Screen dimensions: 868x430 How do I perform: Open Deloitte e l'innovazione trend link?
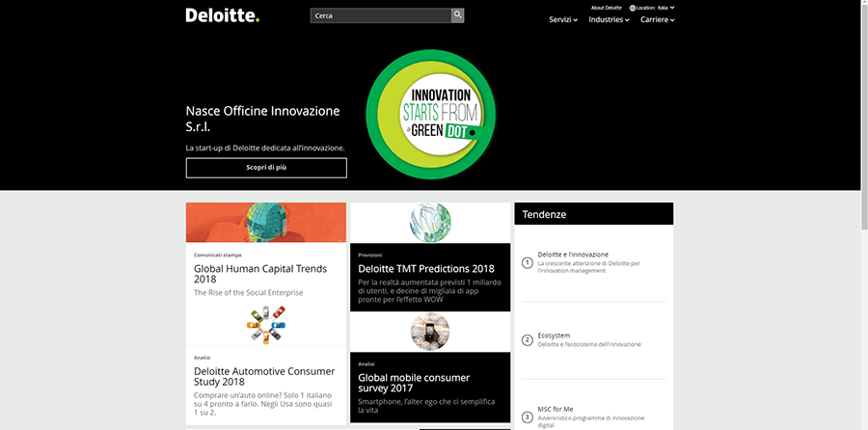point(573,255)
